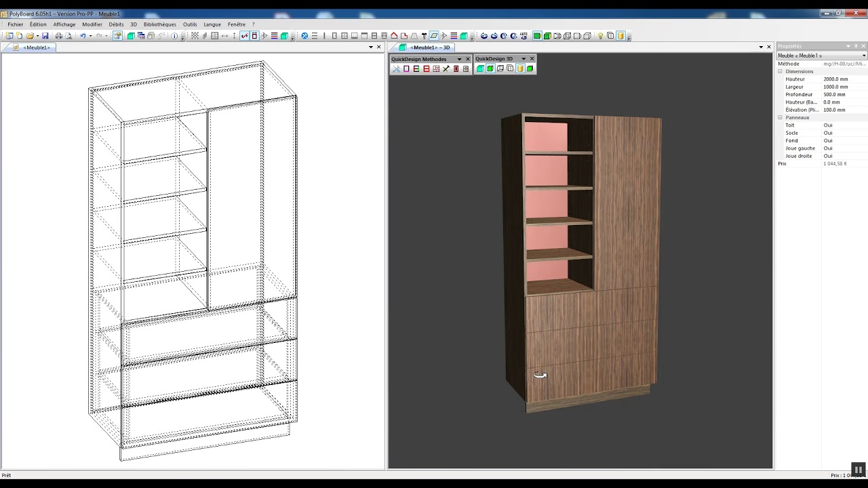The width and height of the screenshot is (868, 488).
Task: Click the Print icon in main toolbar
Action: [59, 36]
